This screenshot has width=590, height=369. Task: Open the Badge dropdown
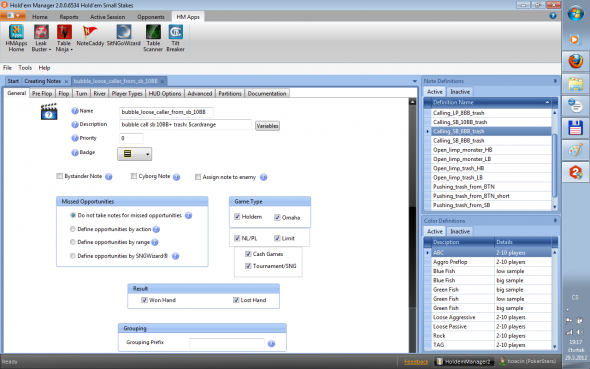coord(135,154)
